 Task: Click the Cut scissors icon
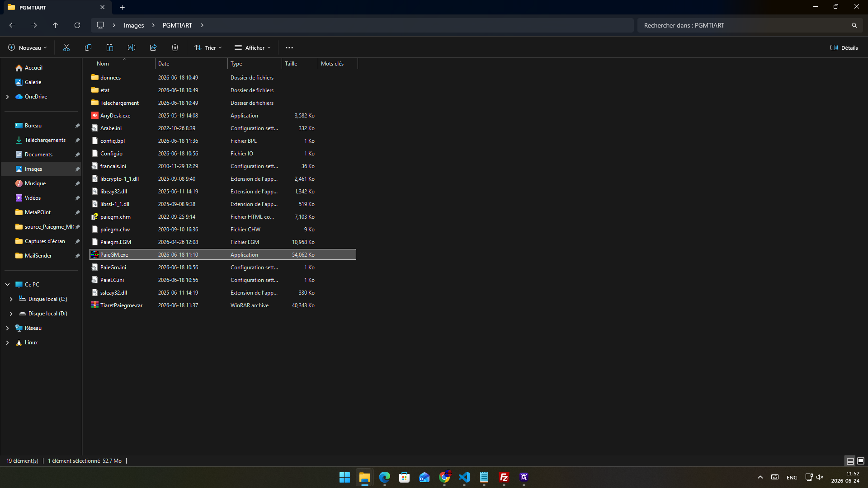click(66, 48)
